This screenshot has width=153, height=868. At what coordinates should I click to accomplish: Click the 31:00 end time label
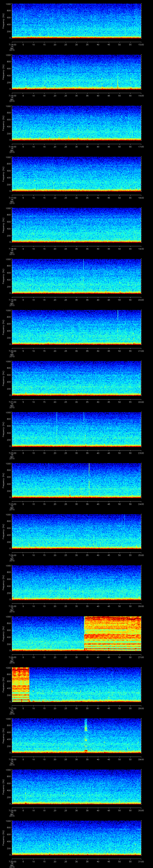pyautogui.click(x=141, y=861)
